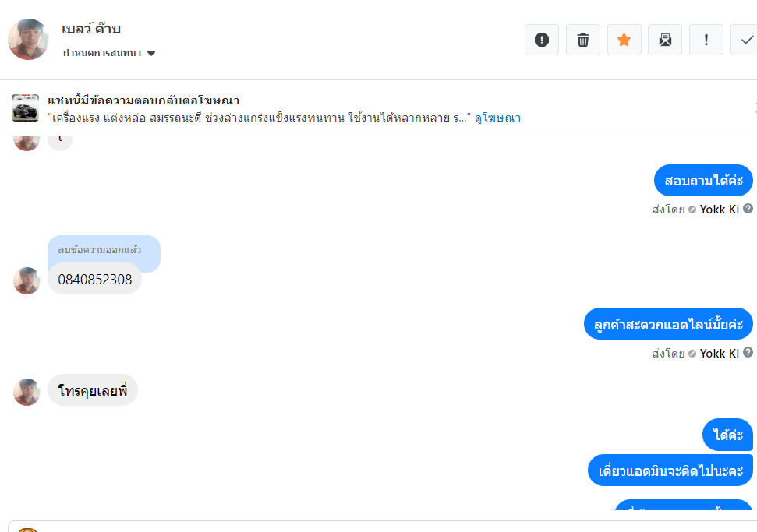
Task: Toggle the orange star follow-up marker
Action: 624,40
